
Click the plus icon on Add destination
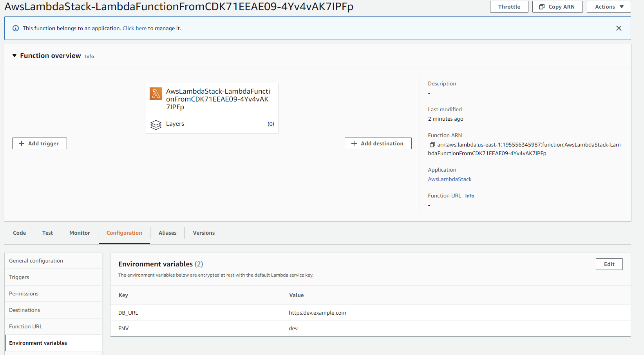pos(354,143)
